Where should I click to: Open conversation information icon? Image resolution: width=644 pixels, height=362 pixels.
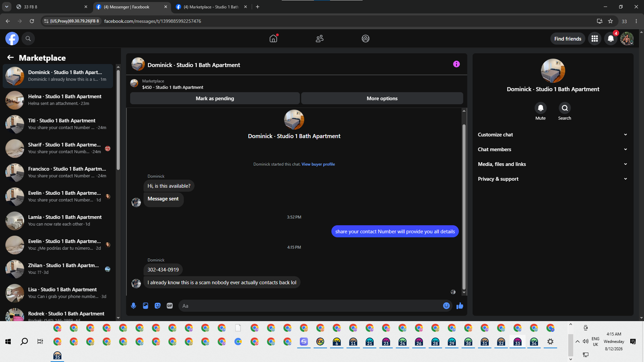[x=457, y=64]
